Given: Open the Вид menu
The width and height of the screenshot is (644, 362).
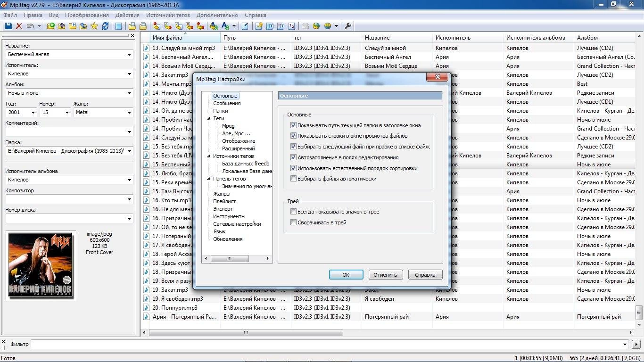Looking at the screenshot, I should pyautogui.click(x=54, y=15).
